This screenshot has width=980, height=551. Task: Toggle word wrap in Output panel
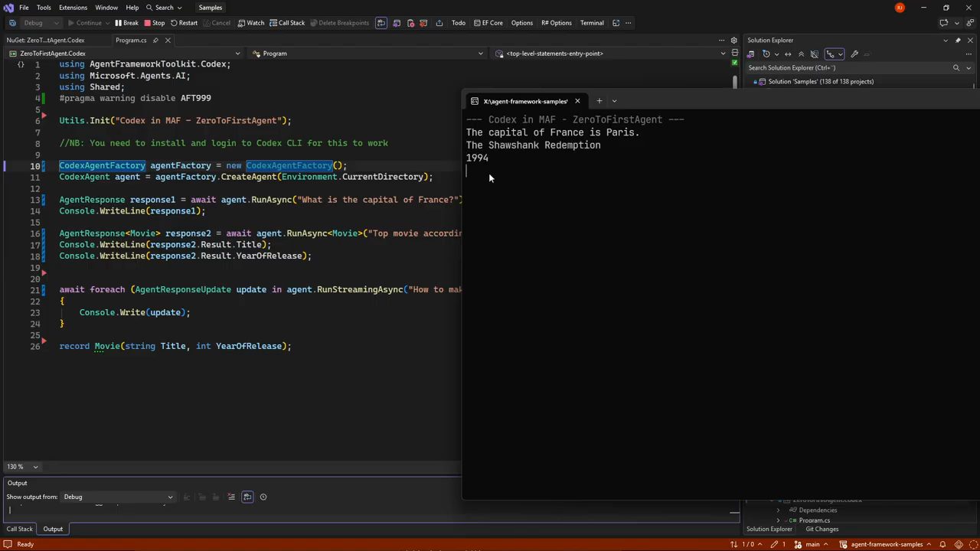(247, 497)
